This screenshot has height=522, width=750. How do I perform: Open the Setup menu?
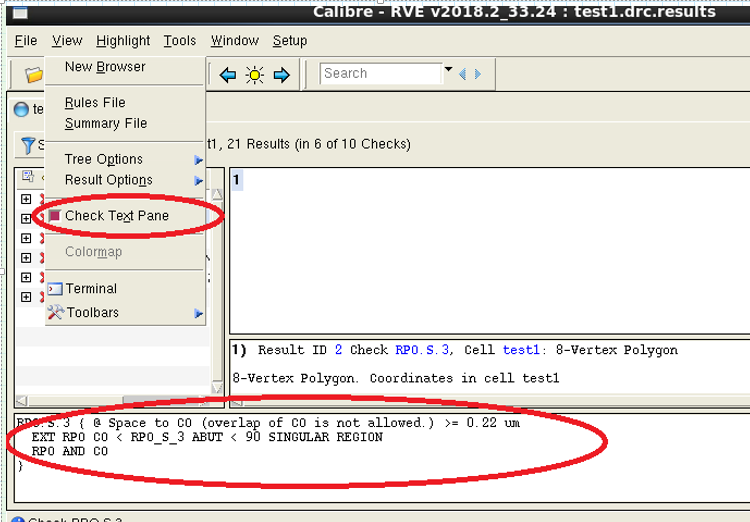[x=290, y=41]
